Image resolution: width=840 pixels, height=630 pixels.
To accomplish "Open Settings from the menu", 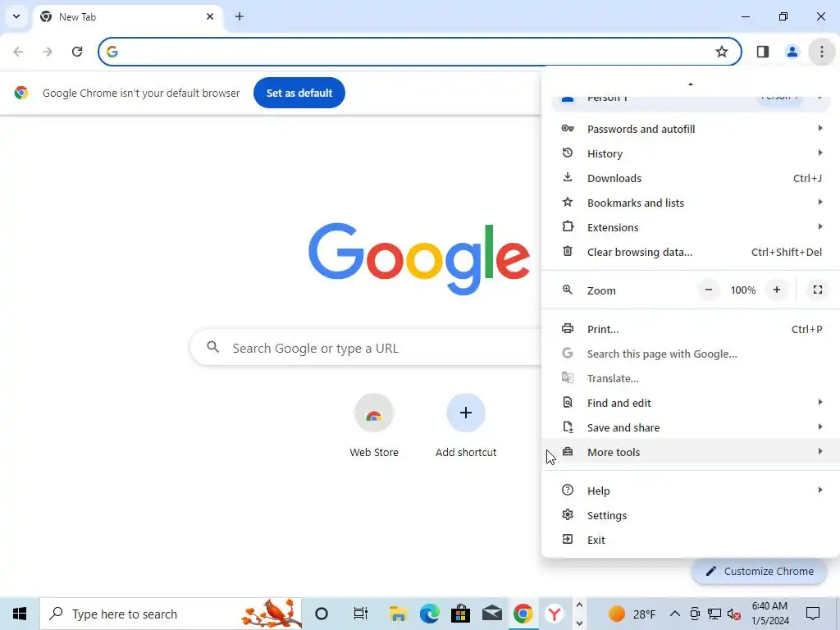I will (691, 516).
